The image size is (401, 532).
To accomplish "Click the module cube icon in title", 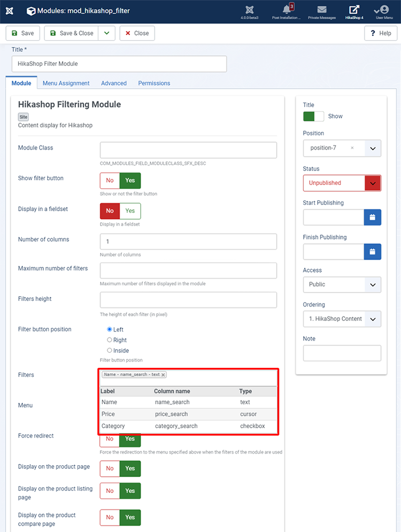I will click(31, 11).
